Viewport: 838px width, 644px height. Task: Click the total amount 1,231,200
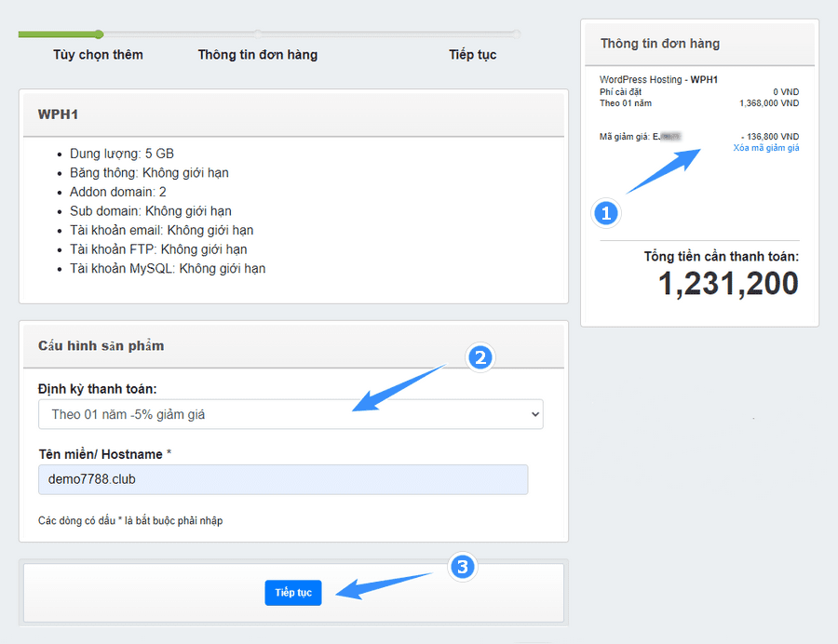728,284
